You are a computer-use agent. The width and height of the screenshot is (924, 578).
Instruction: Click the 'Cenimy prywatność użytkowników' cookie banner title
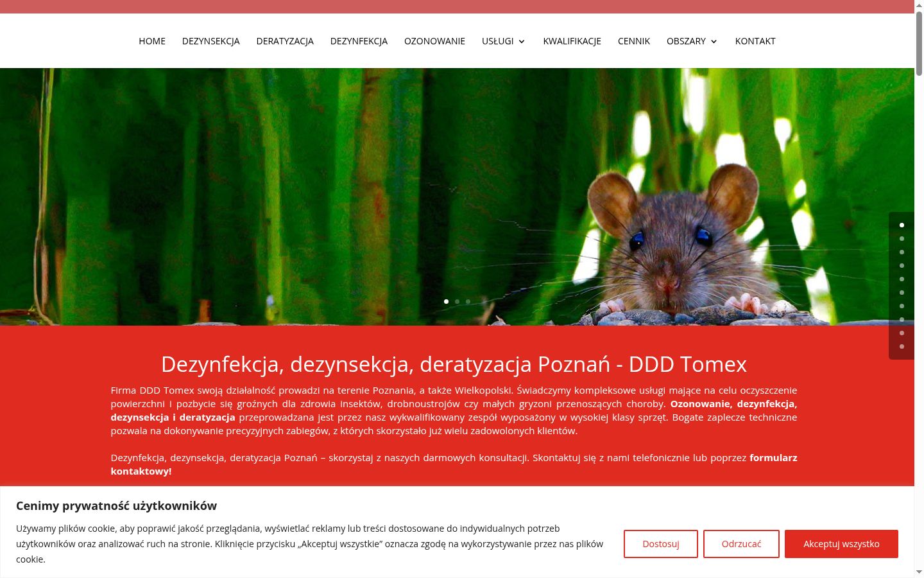pyautogui.click(x=116, y=505)
